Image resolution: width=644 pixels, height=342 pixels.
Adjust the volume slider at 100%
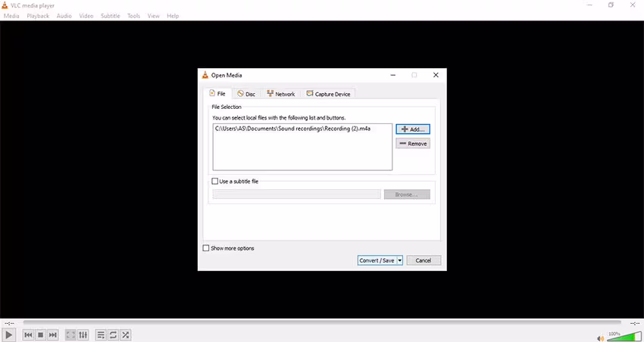click(624, 336)
